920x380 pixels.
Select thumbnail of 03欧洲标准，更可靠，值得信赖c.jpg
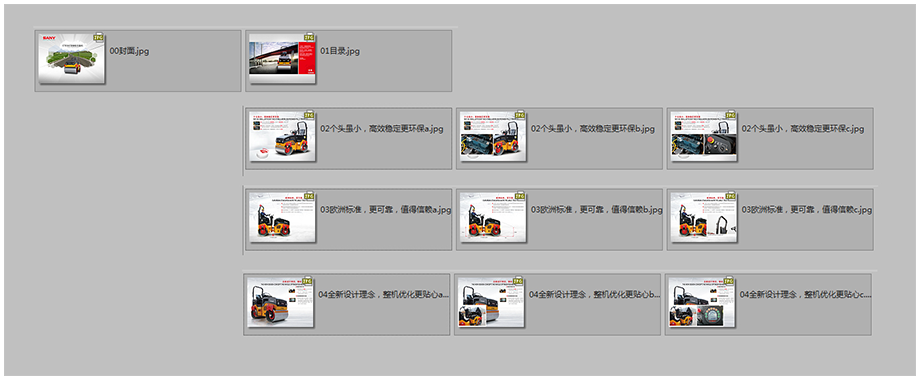(x=704, y=217)
